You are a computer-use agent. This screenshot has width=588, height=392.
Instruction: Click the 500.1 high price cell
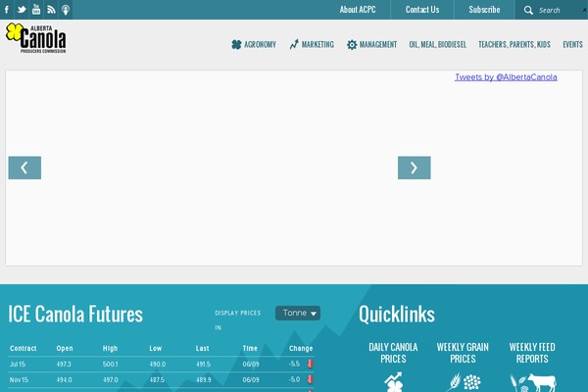tap(110, 364)
